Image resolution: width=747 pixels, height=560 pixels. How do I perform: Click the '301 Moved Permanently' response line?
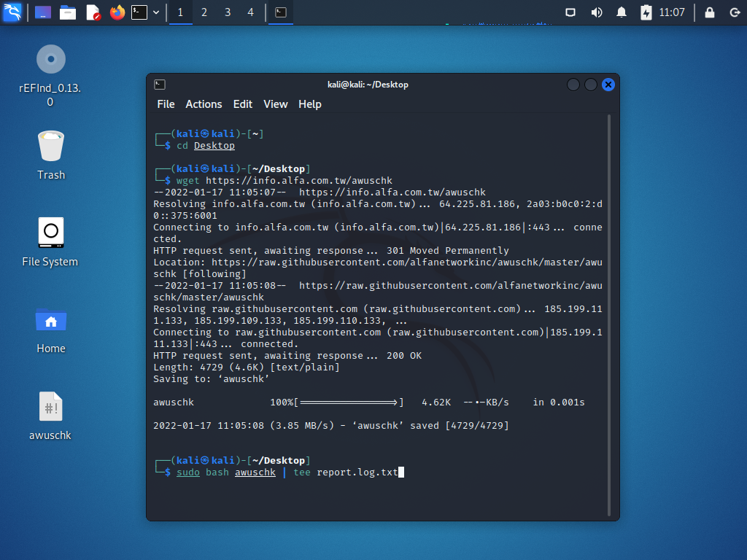331,251
